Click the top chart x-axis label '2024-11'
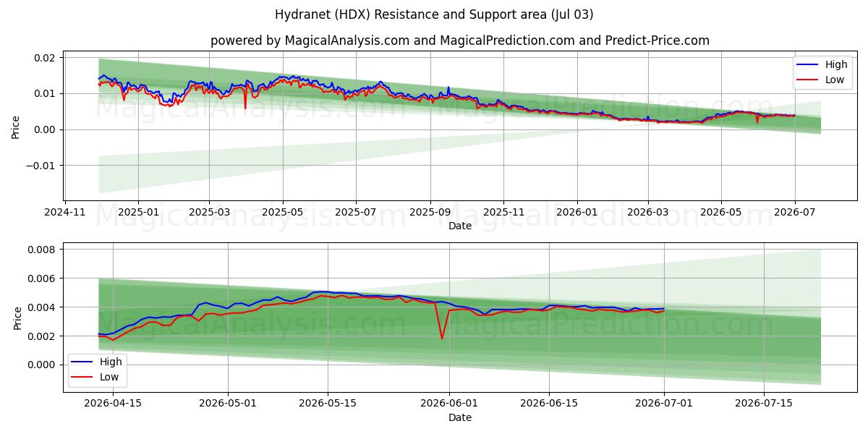The width and height of the screenshot is (868, 434). [66, 213]
